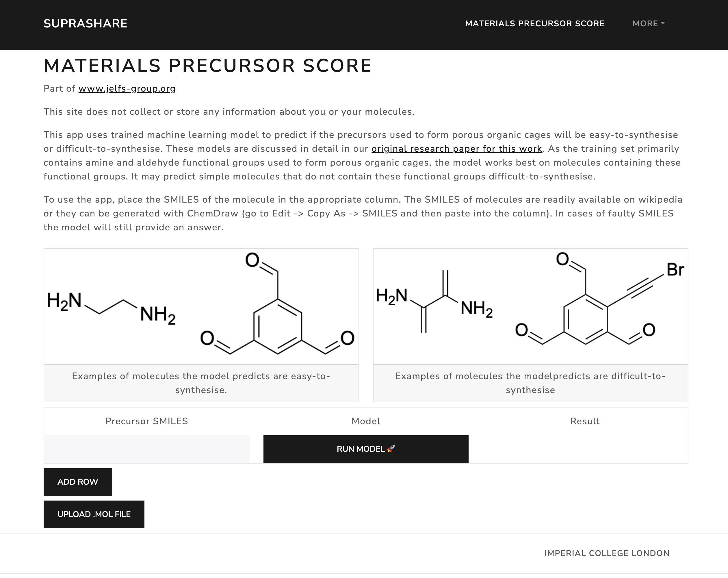Viewport: 728px width, 578px height.
Task: Click the UPLOAD .MOL FILE button
Action: pyautogui.click(x=94, y=514)
